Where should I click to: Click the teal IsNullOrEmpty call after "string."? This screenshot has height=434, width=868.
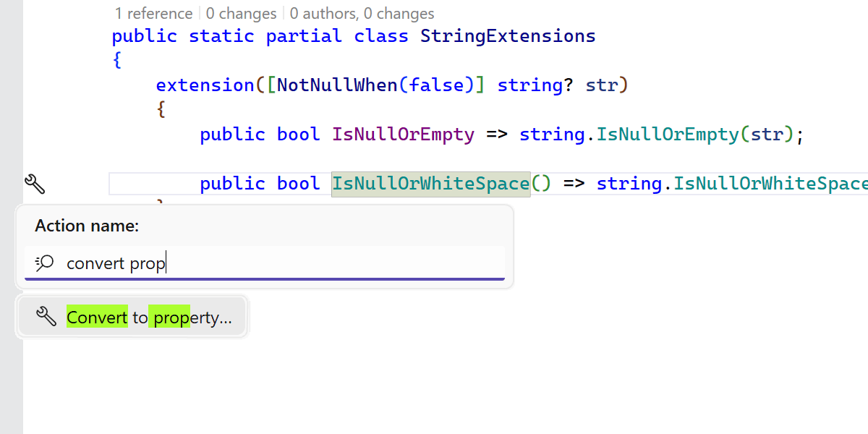tap(668, 135)
